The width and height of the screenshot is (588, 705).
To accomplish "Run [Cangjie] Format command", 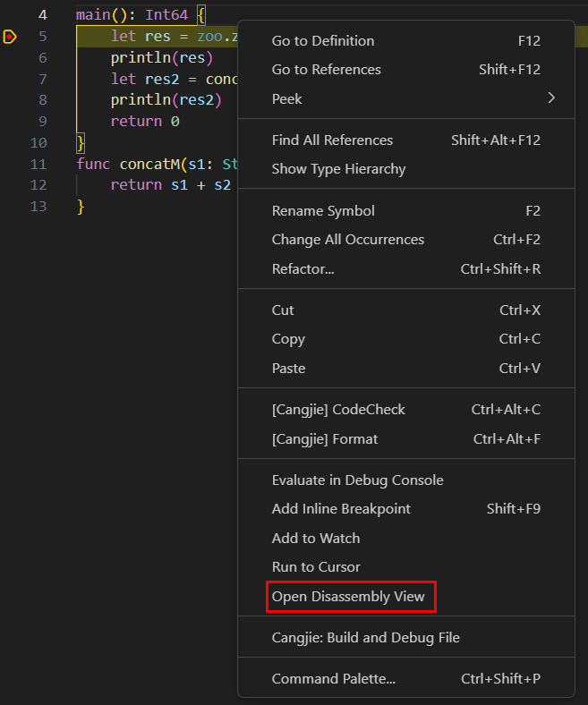I will click(x=325, y=438).
